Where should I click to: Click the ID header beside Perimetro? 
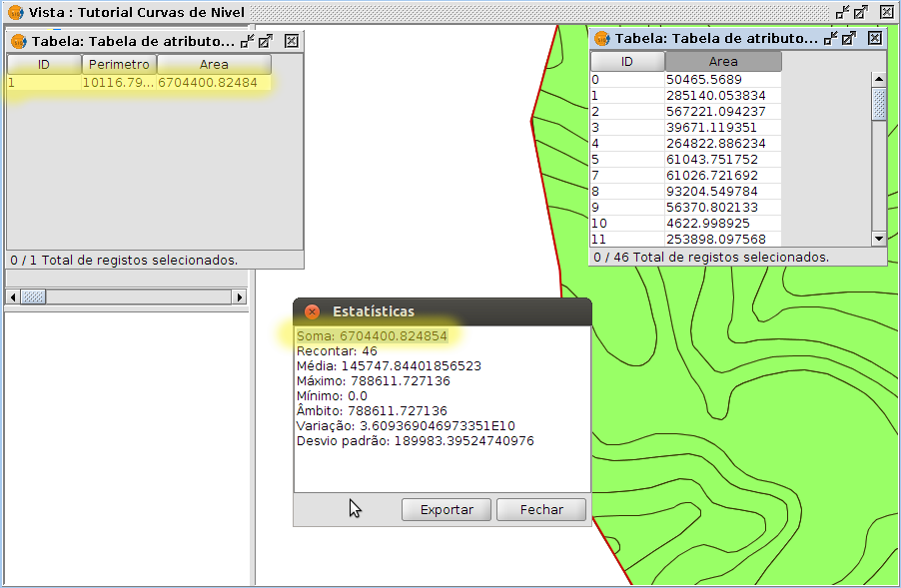tap(44, 64)
